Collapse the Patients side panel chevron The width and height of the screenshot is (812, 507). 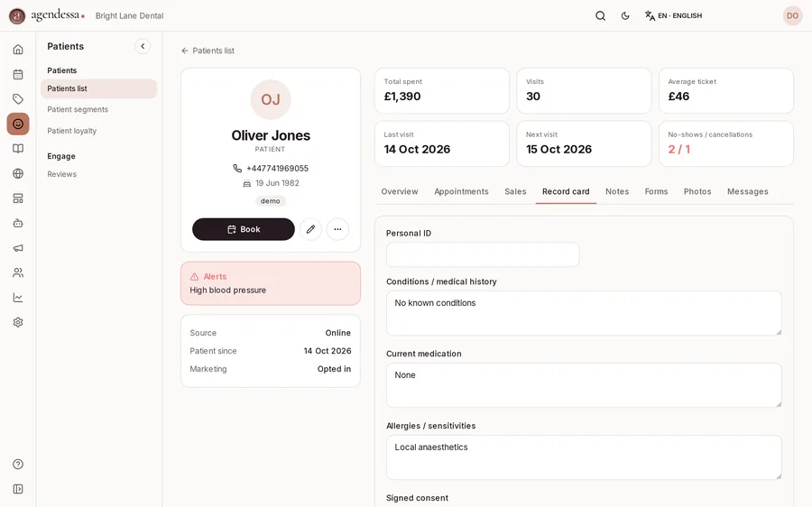[143, 46]
